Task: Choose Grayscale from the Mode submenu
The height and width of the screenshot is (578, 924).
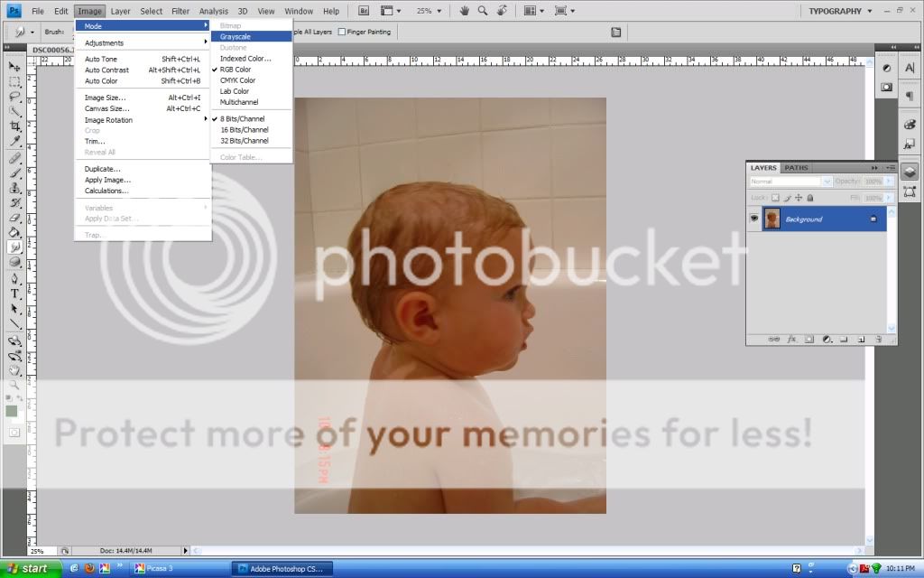Action: pyautogui.click(x=236, y=36)
